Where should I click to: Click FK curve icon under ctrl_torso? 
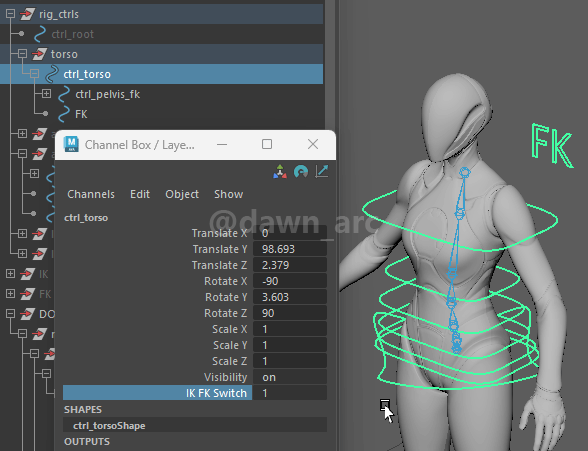coord(64,114)
